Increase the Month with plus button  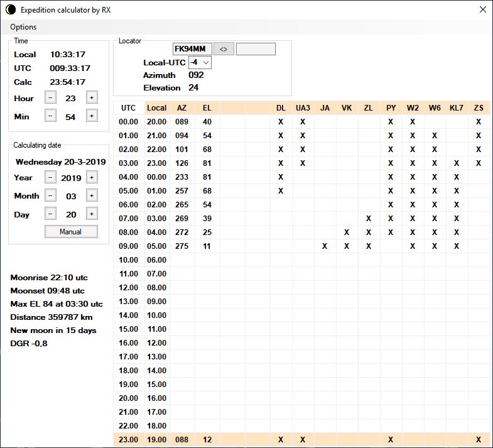pyautogui.click(x=91, y=196)
